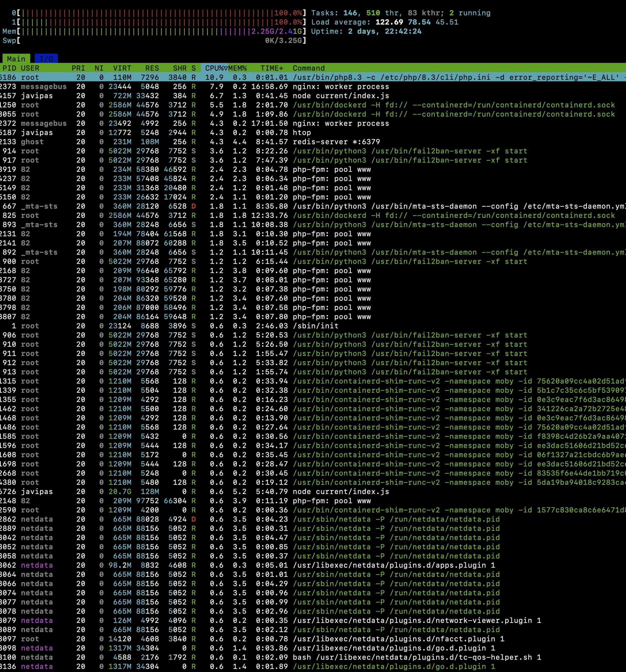Image resolution: width=626 pixels, height=672 pixels.
Task: Sort by the MEM% column header
Action: pyautogui.click(x=237, y=68)
